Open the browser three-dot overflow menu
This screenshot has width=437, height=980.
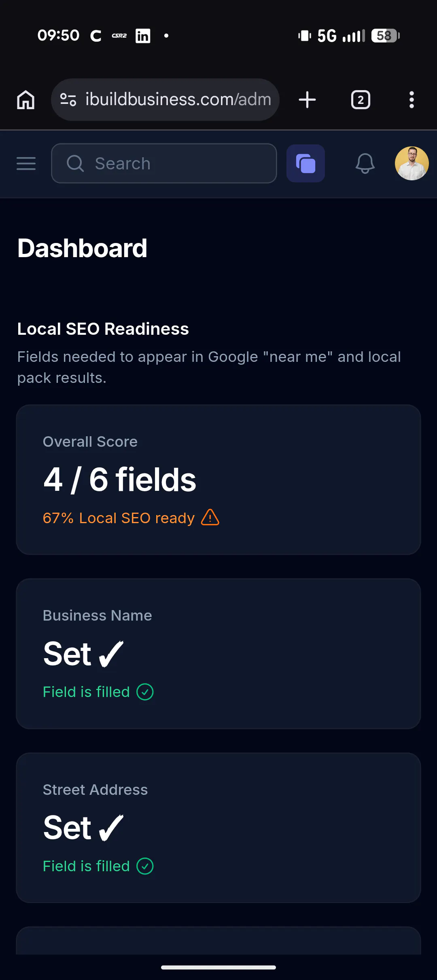412,100
